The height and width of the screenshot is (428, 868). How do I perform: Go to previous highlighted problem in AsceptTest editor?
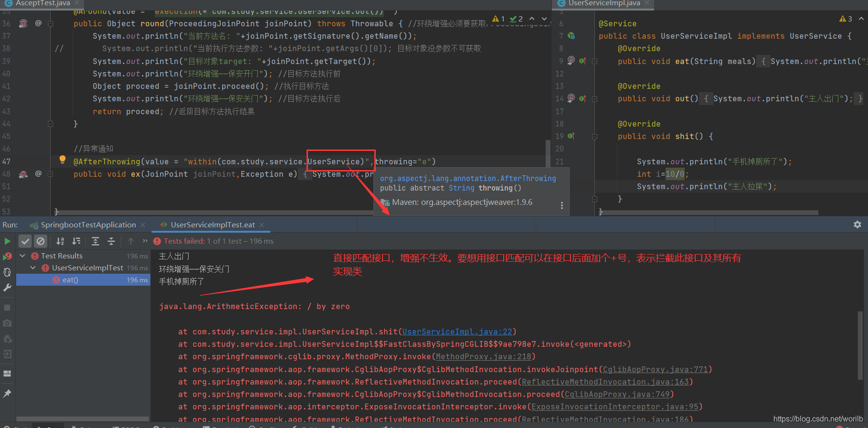[x=532, y=19]
